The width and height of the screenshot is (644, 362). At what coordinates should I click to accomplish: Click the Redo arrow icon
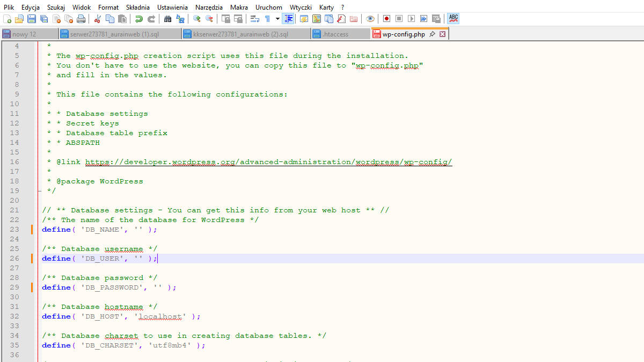coord(151,19)
